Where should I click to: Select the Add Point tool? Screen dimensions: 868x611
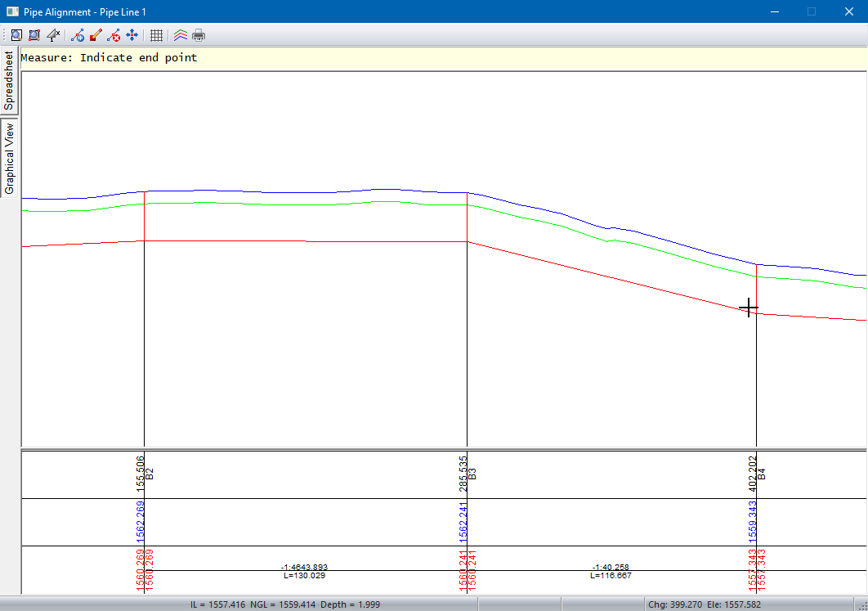tap(78, 35)
